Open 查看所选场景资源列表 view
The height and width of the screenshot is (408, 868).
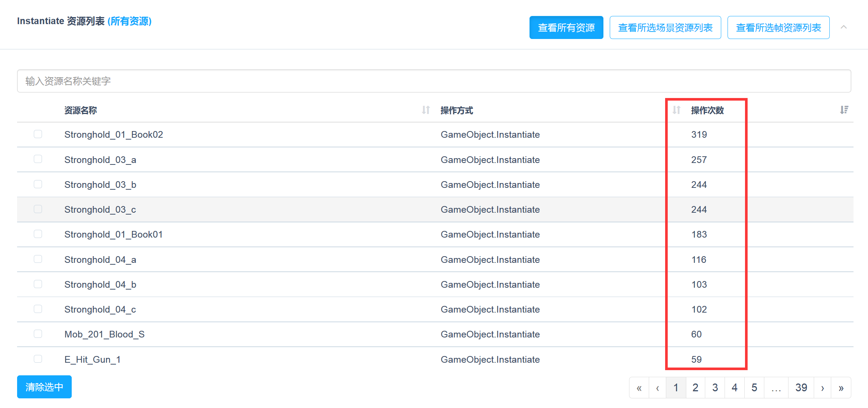click(x=665, y=27)
